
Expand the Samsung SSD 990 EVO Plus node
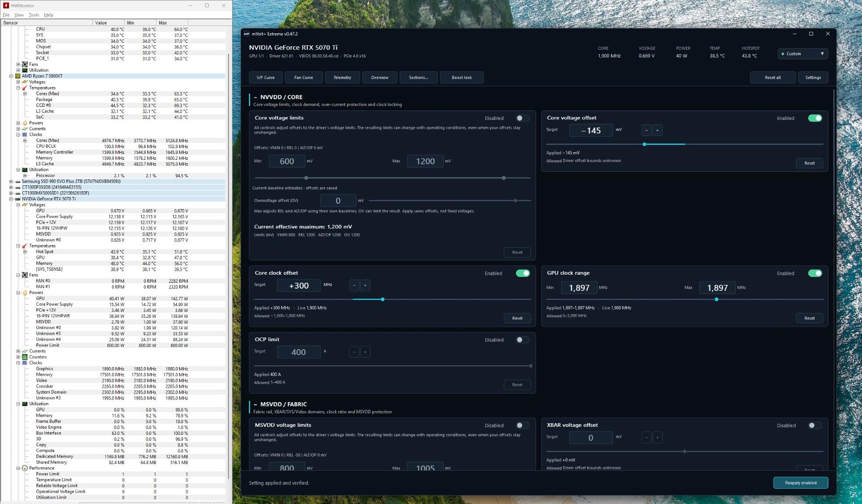[11, 181]
